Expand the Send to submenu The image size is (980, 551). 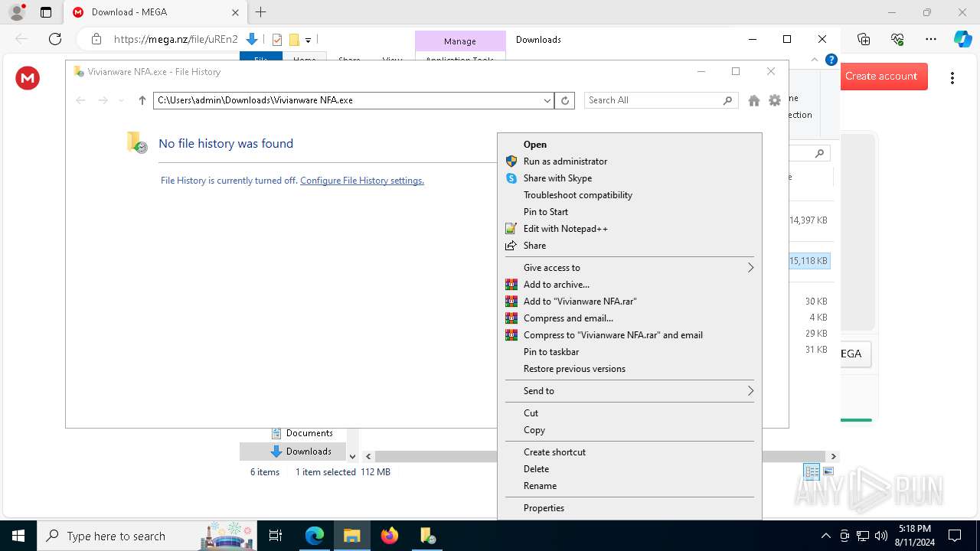click(x=629, y=391)
